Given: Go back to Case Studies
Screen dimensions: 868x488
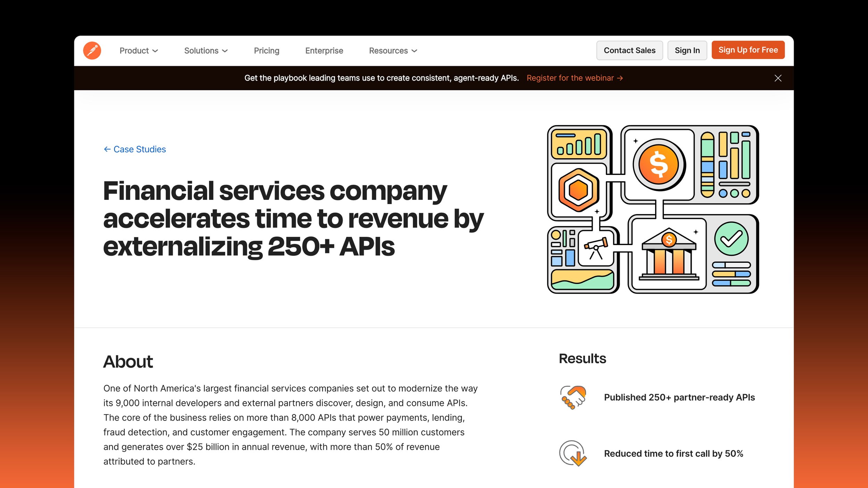Looking at the screenshot, I should [x=135, y=149].
